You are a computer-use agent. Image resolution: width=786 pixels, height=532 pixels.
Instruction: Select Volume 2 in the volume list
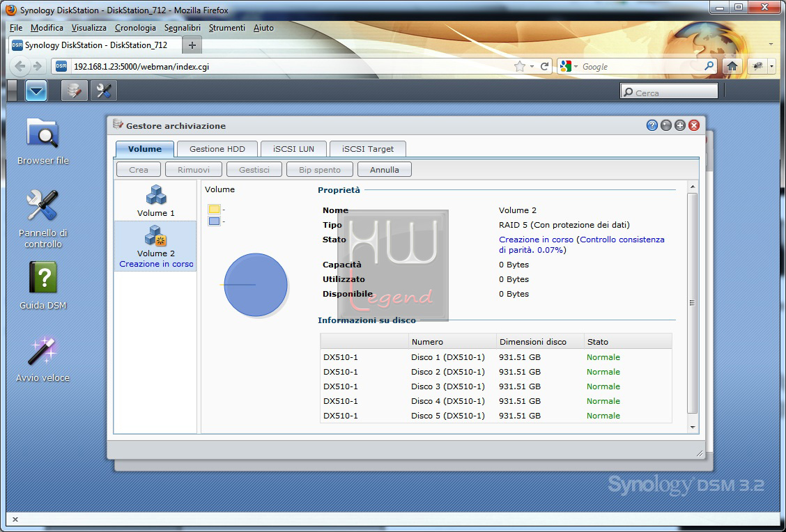[x=156, y=247]
